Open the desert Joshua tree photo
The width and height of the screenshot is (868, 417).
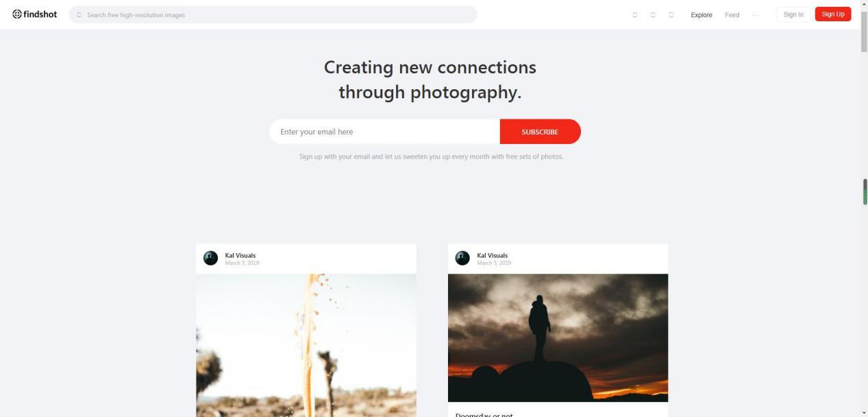pyautogui.click(x=306, y=345)
